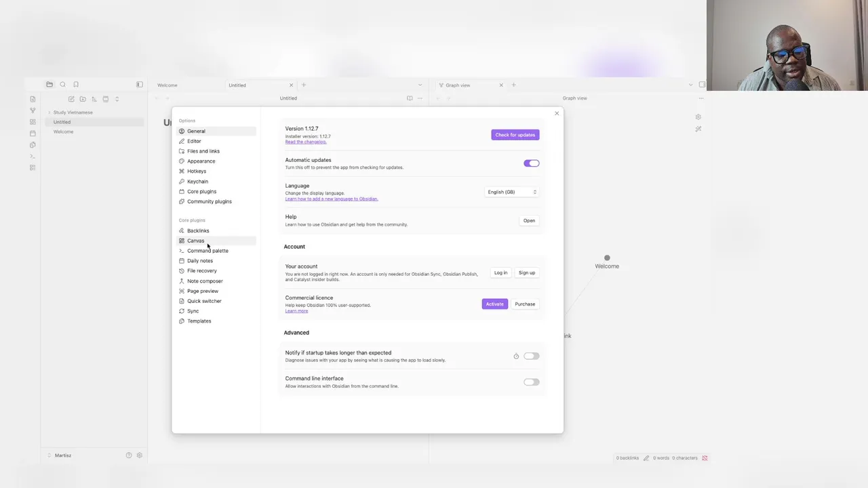The image size is (868, 488).
Task: Select General in settings options
Action: point(216,131)
